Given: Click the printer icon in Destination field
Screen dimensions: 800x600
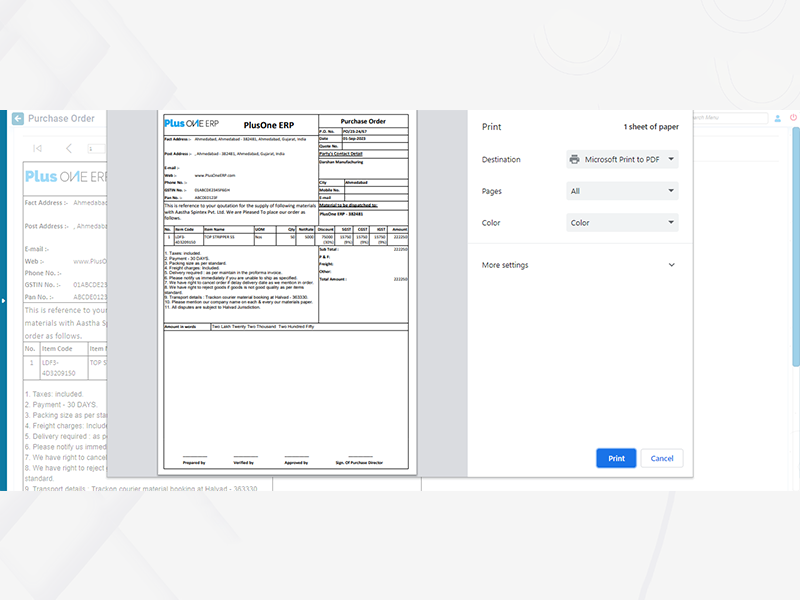Looking at the screenshot, I should click(574, 159).
